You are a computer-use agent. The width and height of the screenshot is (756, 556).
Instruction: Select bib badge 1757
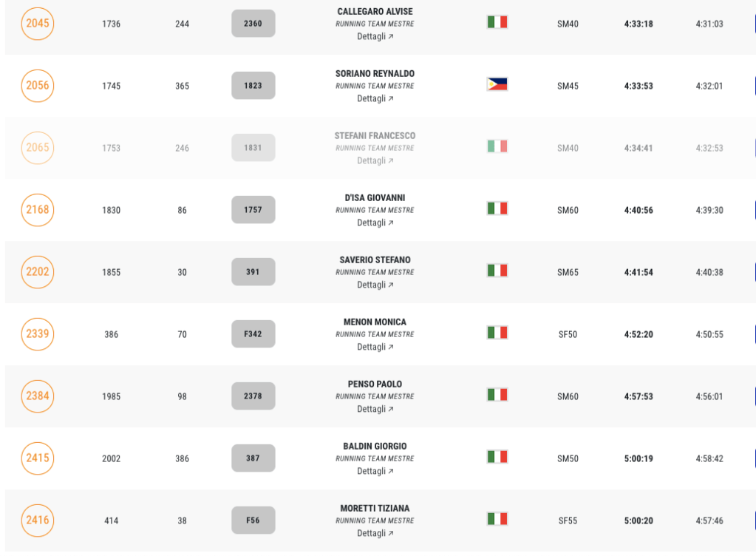point(253,210)
